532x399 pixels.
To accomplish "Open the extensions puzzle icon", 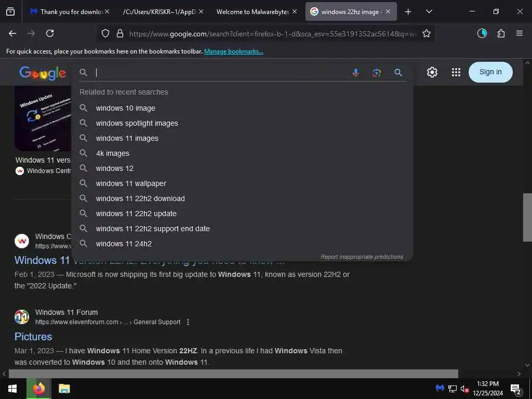I will 501,33.
